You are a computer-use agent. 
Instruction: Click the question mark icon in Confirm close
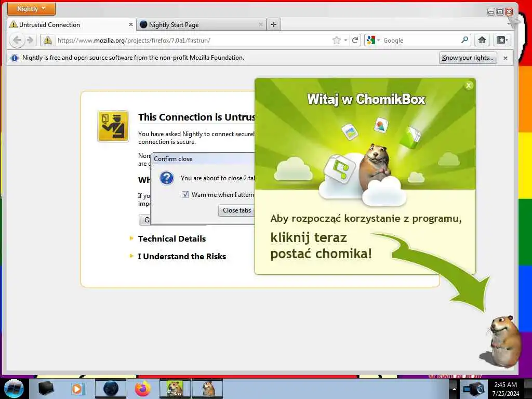coord(167,178)
